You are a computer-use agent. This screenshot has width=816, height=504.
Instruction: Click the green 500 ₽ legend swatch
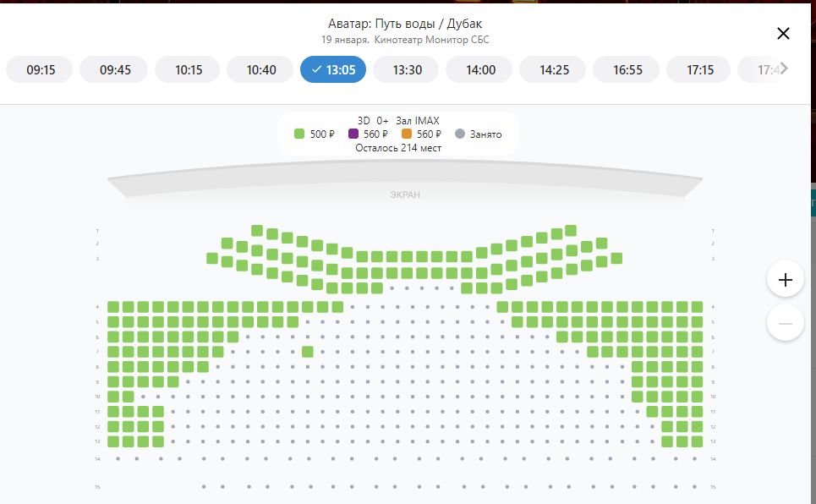[299, 134]
